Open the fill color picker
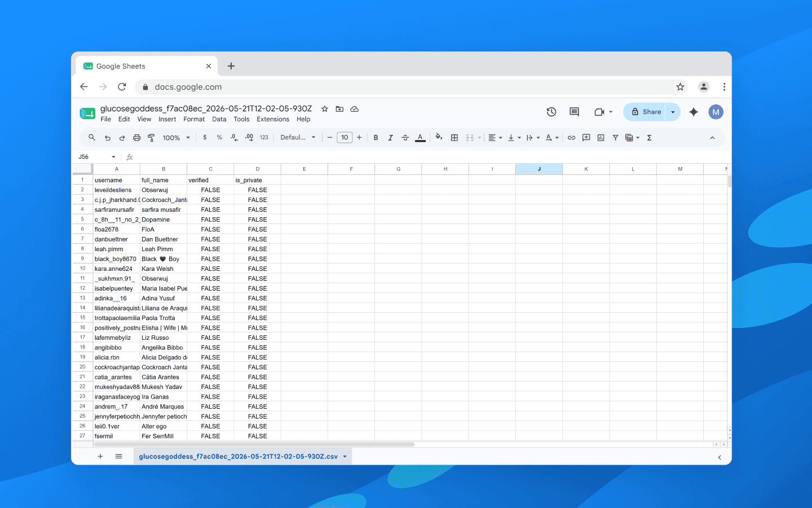The image size is (812, 508). point(439,137)
